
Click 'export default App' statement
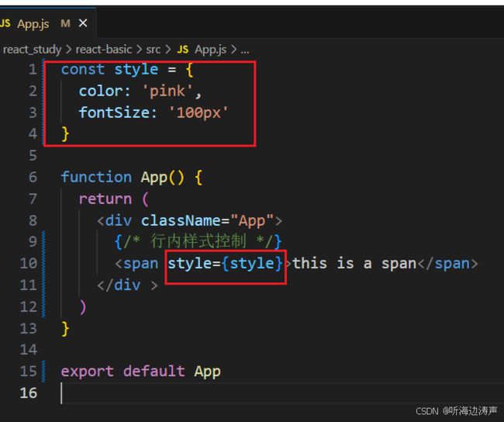coord(140,371)
